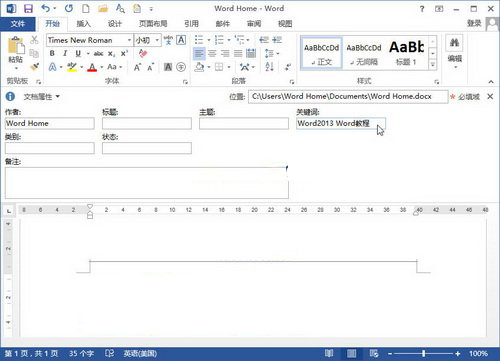500x361 pixels.
Task: Click the Clear Formatting eraser icon
Action: click(x=143, y=53)
